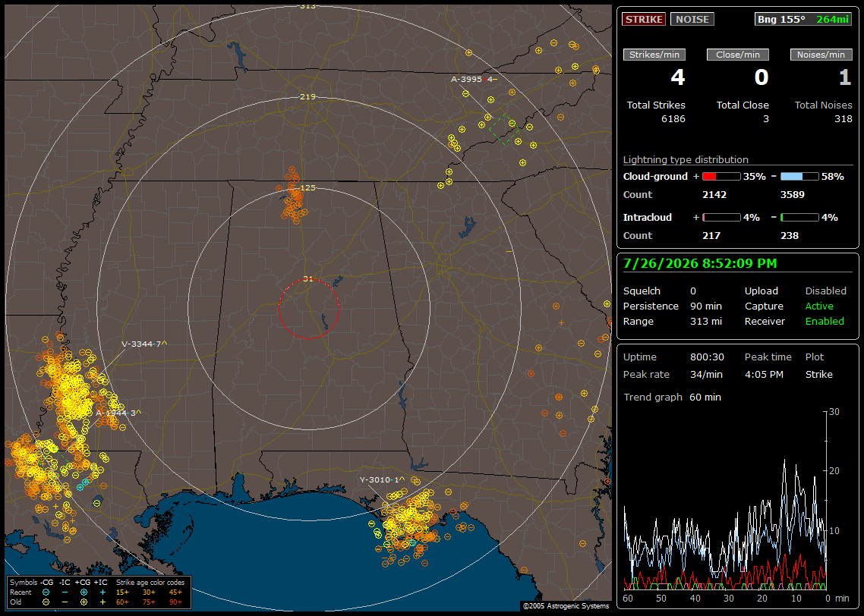Click the positive intracloud count 217
This screenshot has width=864, height=616.
pos(711,236)
